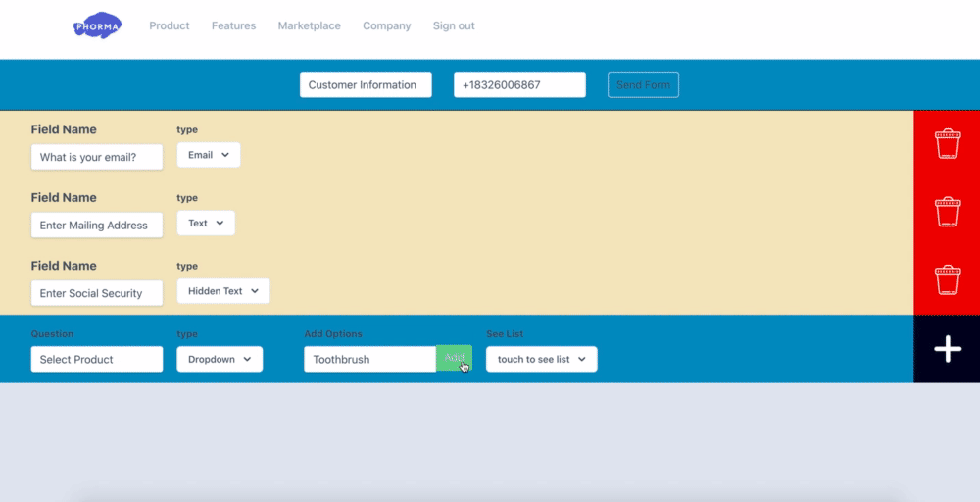The width and height of the screenshot is (980, 502).
Task: Edit the Enter Social Security field
Action: [97, 293]
